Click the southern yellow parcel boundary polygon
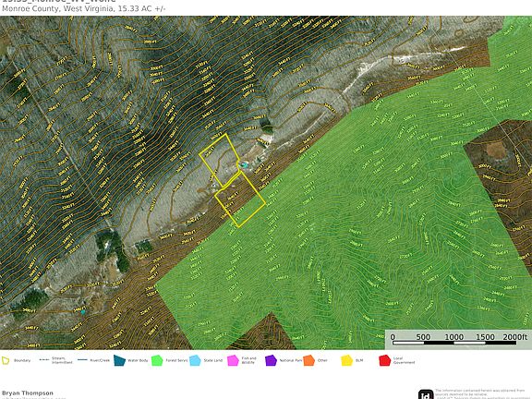Viewport: 532px width, 399px height. pyautogui.click(x=240, y=199)
